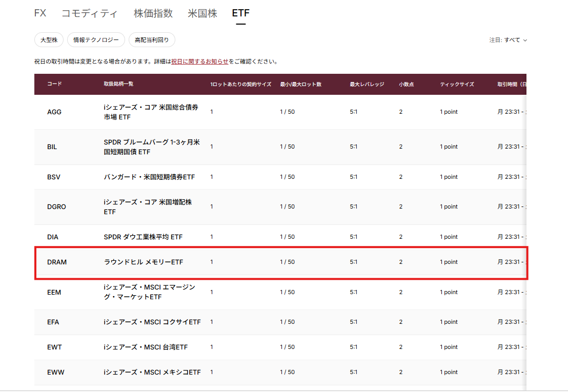The height and width of the screenshot is (392, 568).
Task: Click the 1 point tick size in EWT row
Action: click(x=449, y=347)
